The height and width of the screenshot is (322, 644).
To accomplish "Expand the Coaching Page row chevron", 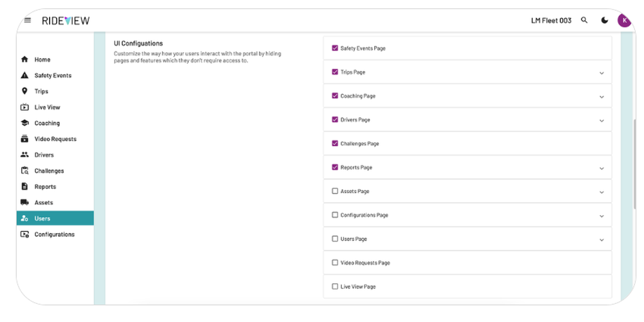I will click(601, 97).
